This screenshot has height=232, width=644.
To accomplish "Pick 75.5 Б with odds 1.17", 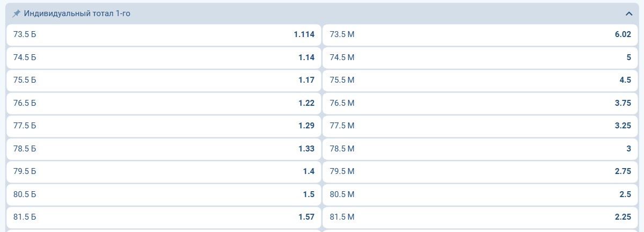I will (x=164, y=80).
